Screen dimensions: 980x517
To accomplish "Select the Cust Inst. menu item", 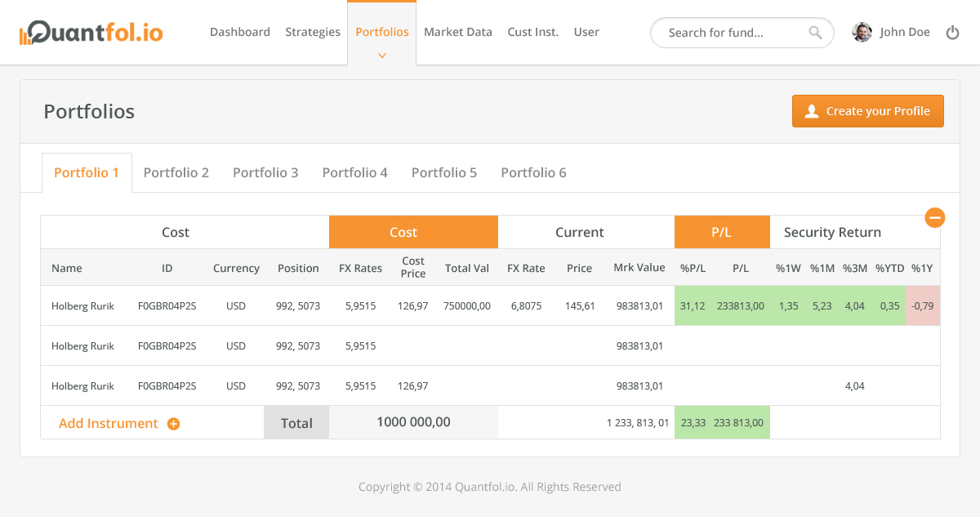I will tap(532, 33).
